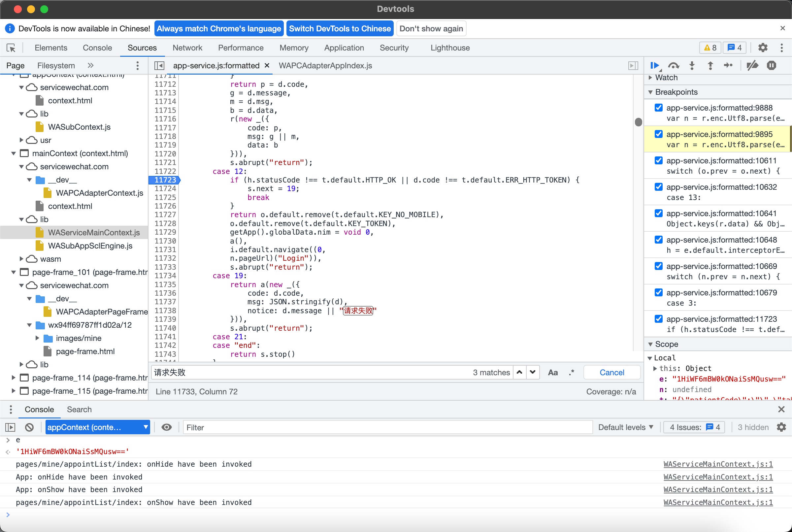Click the console Filter input field
The width and height of the screenshot is (792, 532).
(388, 427)
